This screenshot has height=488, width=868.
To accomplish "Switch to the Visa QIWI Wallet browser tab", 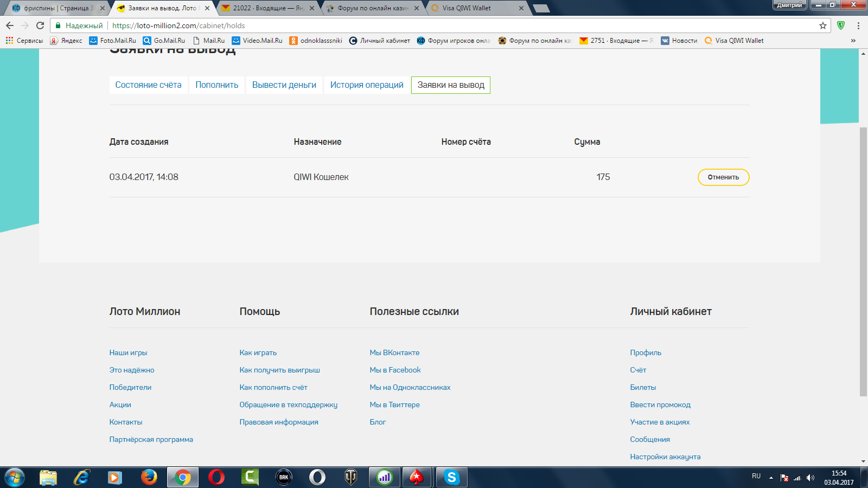I will [477, 8].
